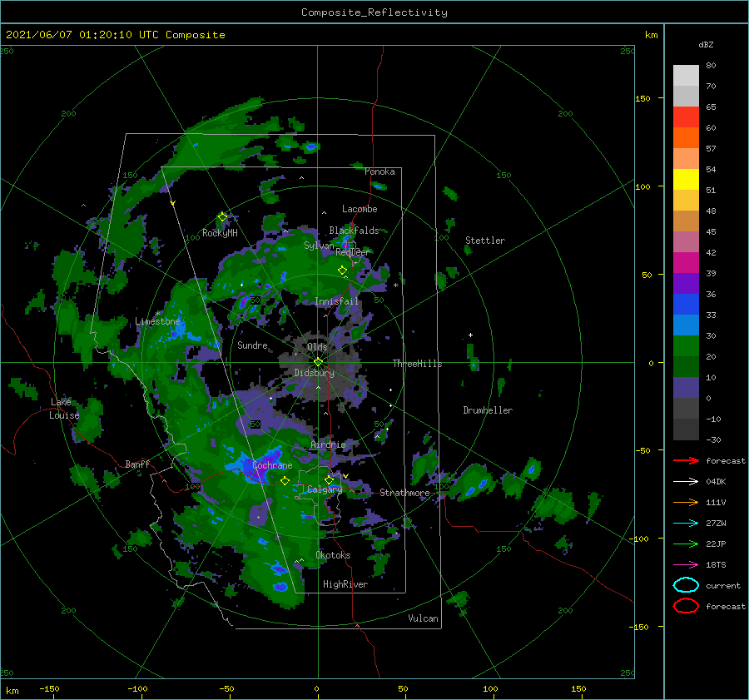The height and width of the screenshot is (700, 749).
Task: Click the yellow diamond marker above Calgary label
Action: pyautogui.click(x=329, y=479)
